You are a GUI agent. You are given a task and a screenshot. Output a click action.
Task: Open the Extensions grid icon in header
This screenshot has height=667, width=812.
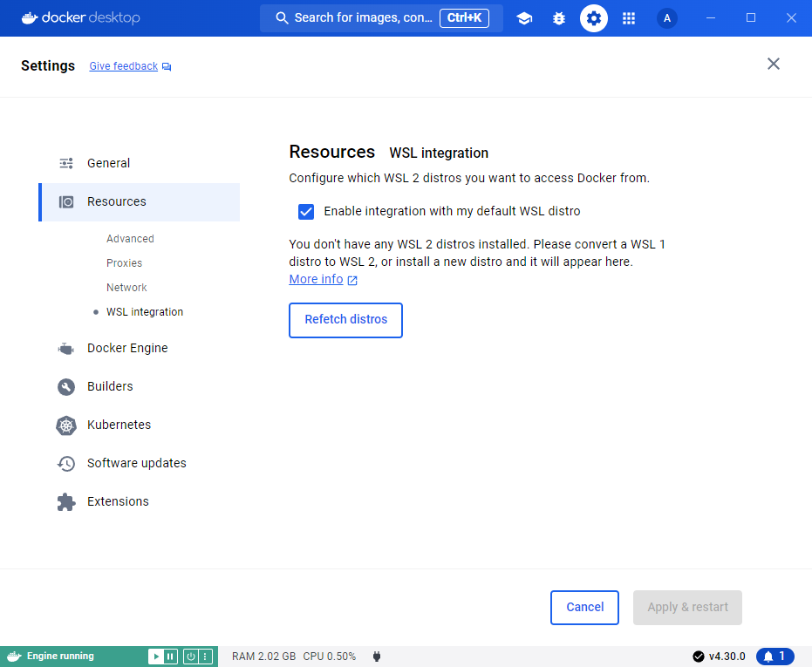coord(629,18)
